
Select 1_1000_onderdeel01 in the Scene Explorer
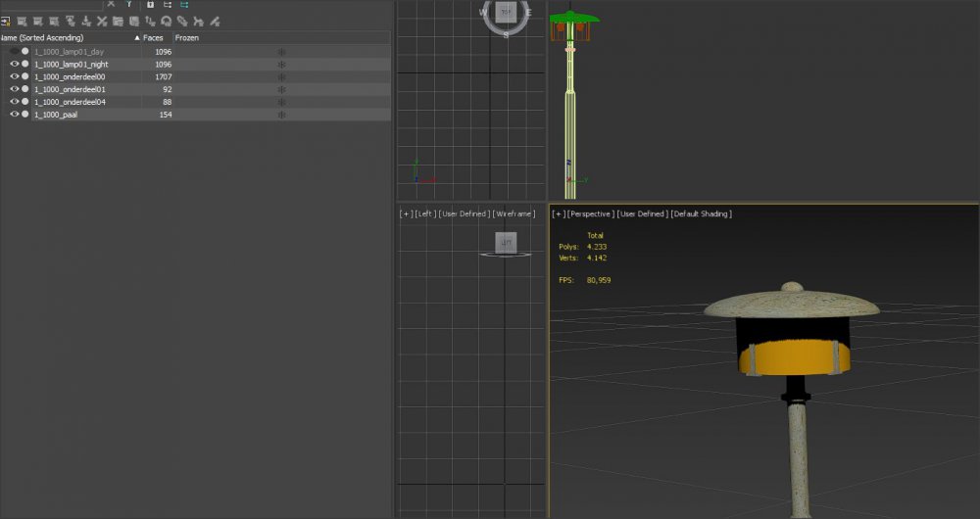coord(69,89)
